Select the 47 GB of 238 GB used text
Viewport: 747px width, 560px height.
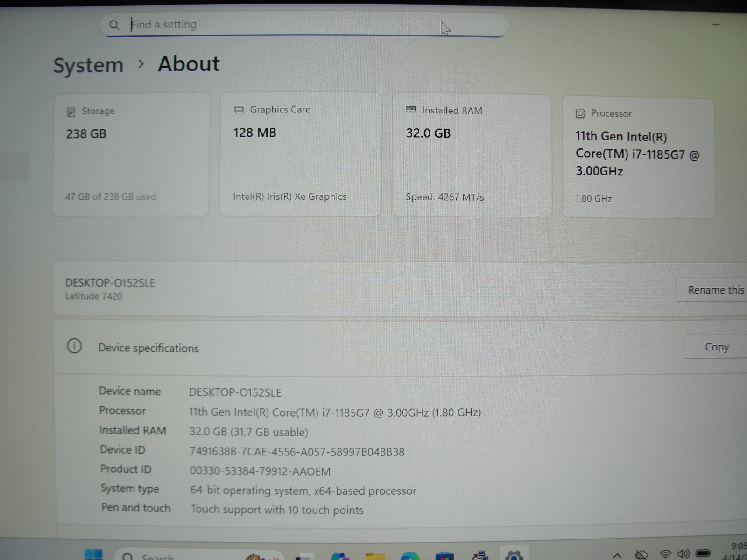tap(111, 196)
